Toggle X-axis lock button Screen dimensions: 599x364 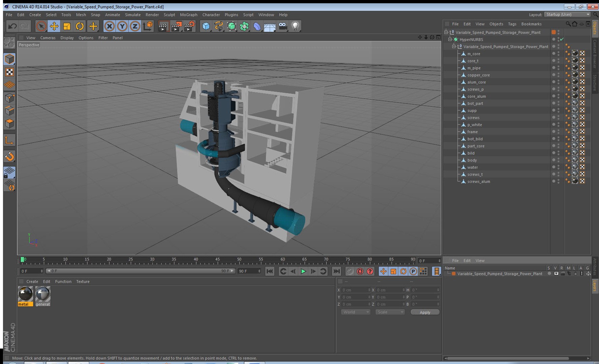pos(109,26)
